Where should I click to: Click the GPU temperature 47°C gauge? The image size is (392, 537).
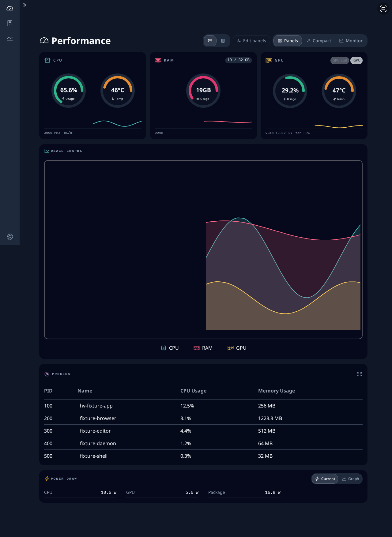click(x=339, y=91)
